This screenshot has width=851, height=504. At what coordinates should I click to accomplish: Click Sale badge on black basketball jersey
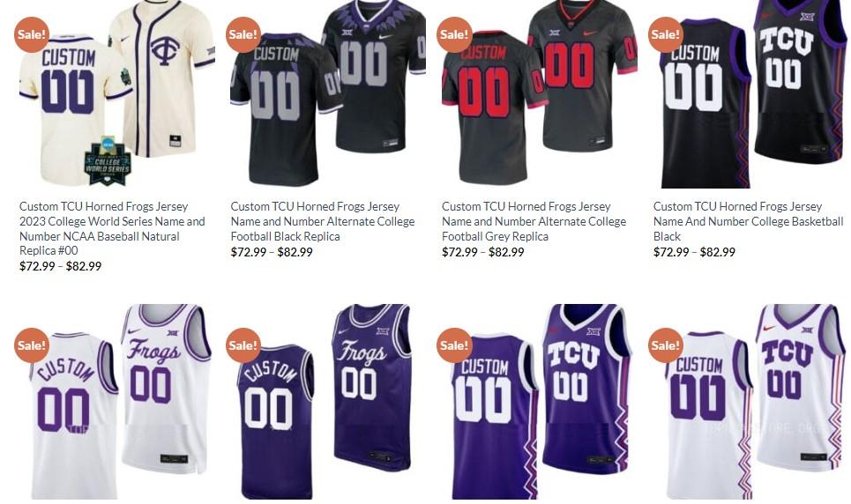(666, 34)
